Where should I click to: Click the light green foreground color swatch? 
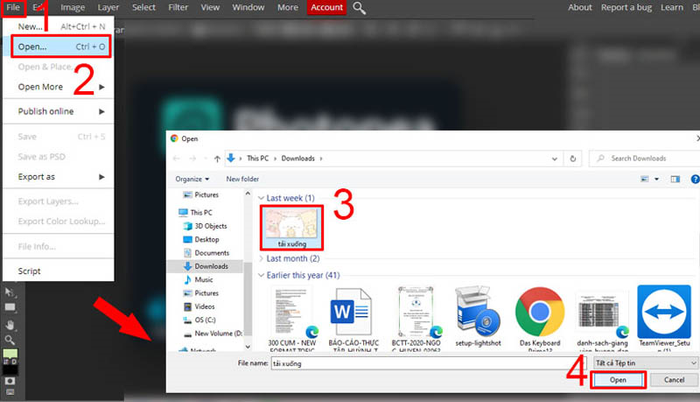[10, 354]
